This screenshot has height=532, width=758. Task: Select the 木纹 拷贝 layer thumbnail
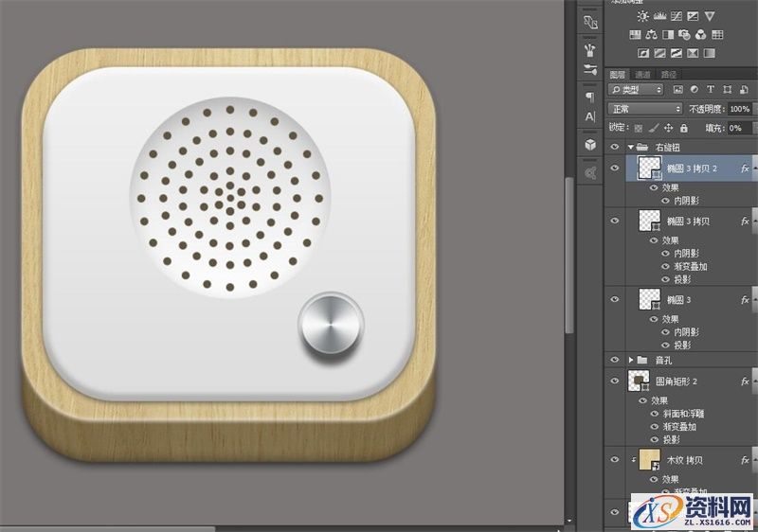(651, 461)
